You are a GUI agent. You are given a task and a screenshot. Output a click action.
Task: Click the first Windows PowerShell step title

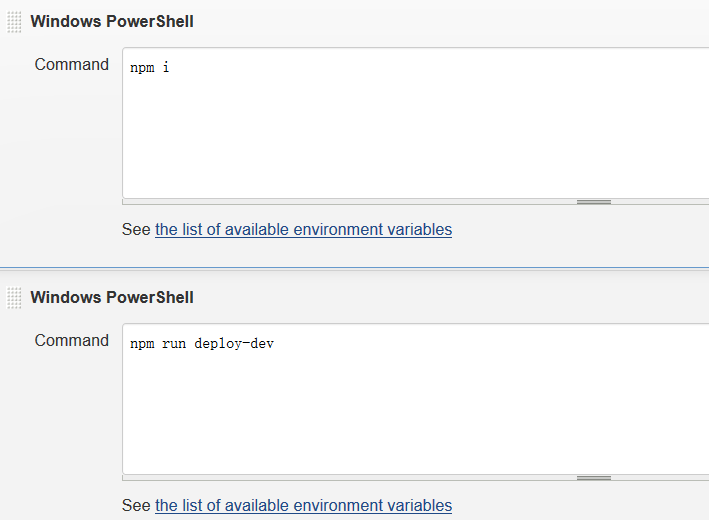[x=112, y=22]
